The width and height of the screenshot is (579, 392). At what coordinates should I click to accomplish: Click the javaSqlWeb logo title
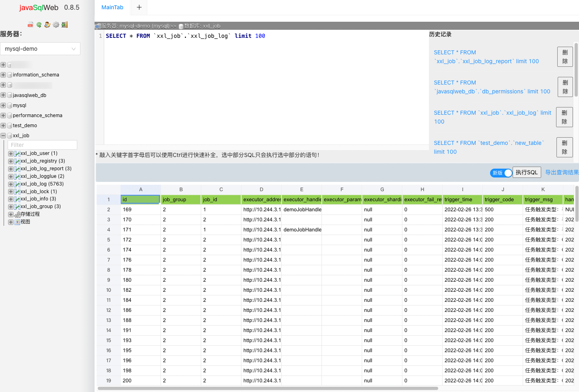(x=39, y=8)
